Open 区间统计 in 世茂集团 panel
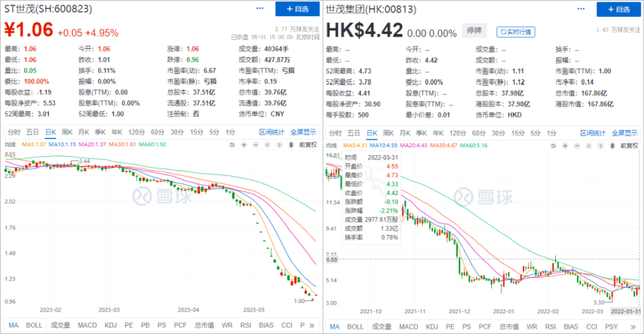This screenshot has width=644, height=334. pos(592,133)
